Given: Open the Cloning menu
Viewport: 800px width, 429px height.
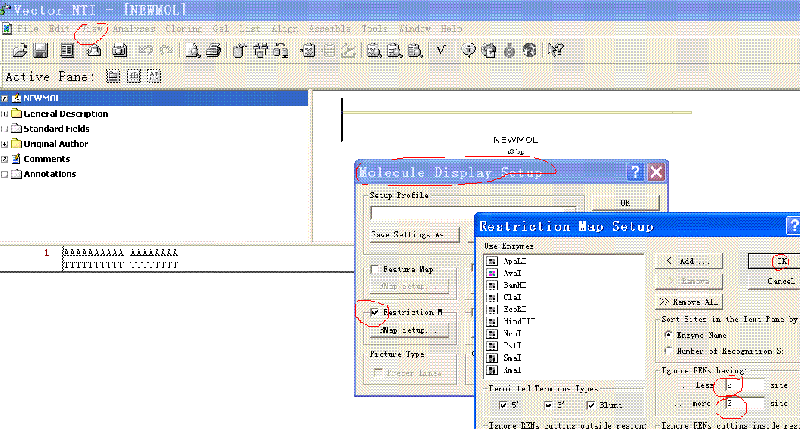Looking at the screenshot, I should click(184, 29).
